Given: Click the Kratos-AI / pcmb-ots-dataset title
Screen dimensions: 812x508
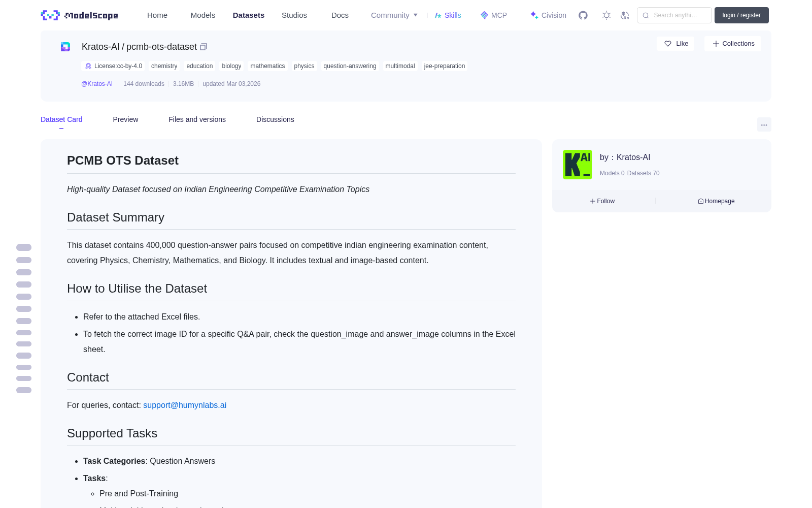Looking at the screenshot, I should tap(139, 47).
